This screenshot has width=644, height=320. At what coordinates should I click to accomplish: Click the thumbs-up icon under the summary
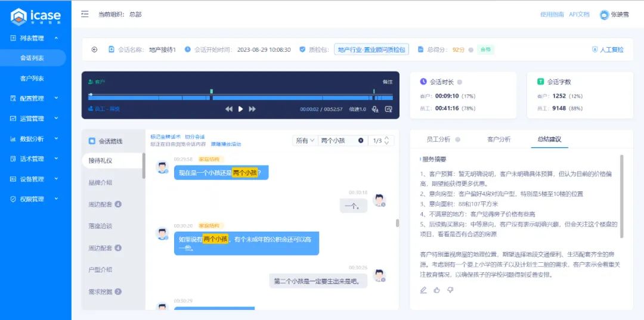coord(436,290)
